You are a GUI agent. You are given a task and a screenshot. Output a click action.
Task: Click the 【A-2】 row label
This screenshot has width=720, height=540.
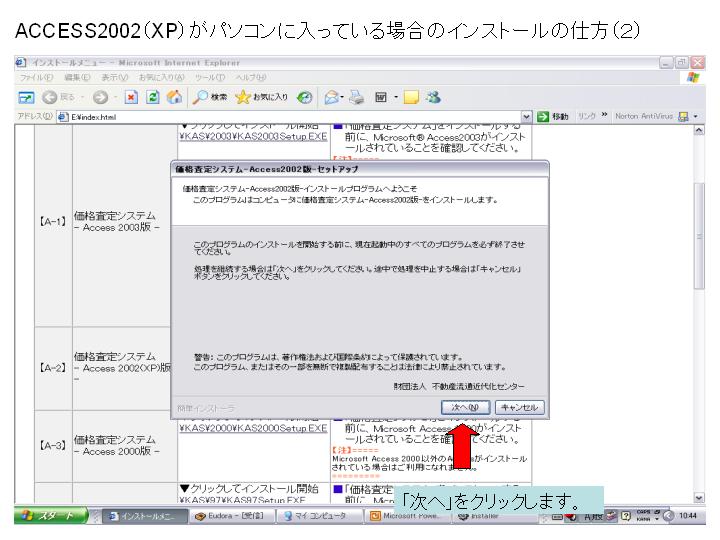click(x=52, y=368)
